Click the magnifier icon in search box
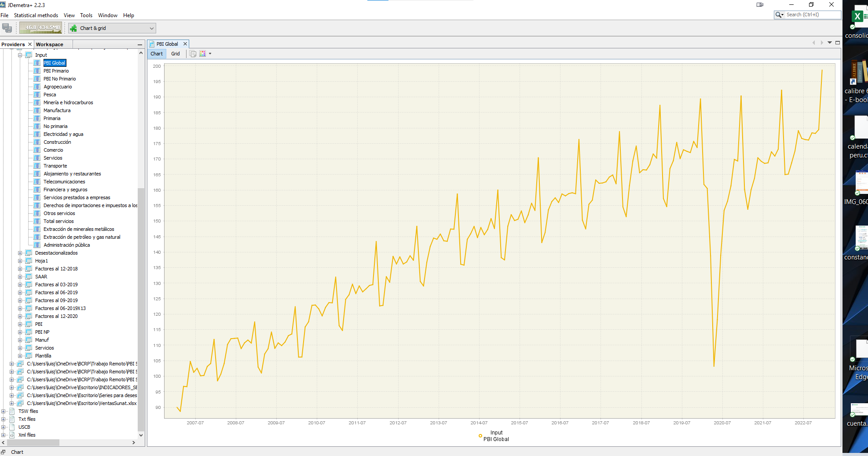The height and width of the screenshot is (456, 868). click(779, 15)
